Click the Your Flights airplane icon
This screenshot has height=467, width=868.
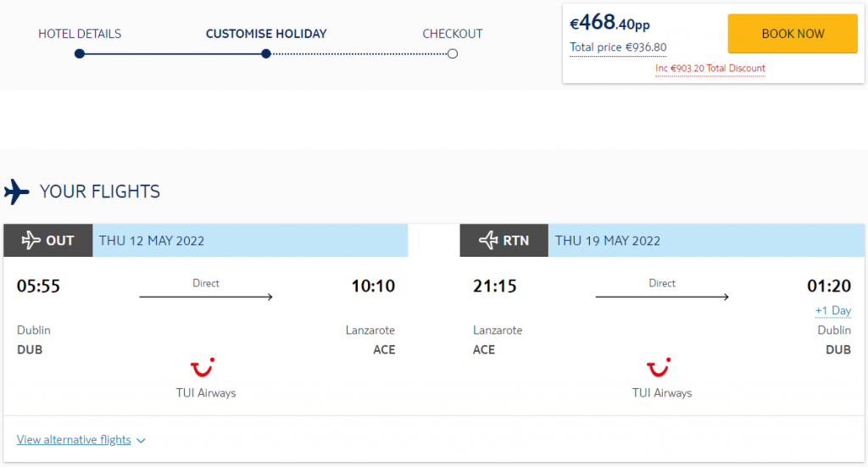[17, 192]
